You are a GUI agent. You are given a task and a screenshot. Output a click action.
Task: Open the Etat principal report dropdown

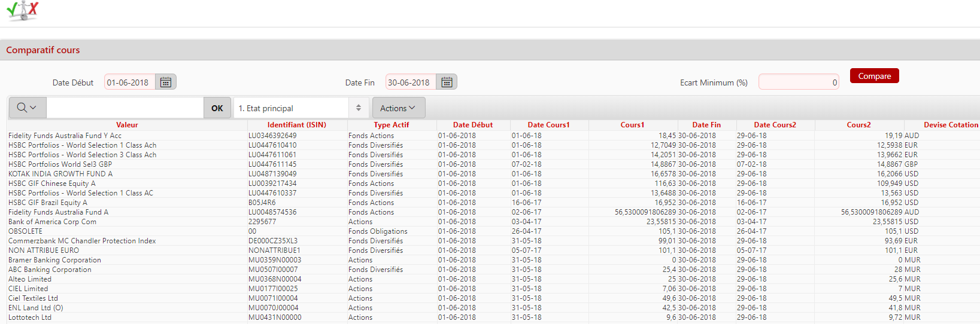click(299, 108)
